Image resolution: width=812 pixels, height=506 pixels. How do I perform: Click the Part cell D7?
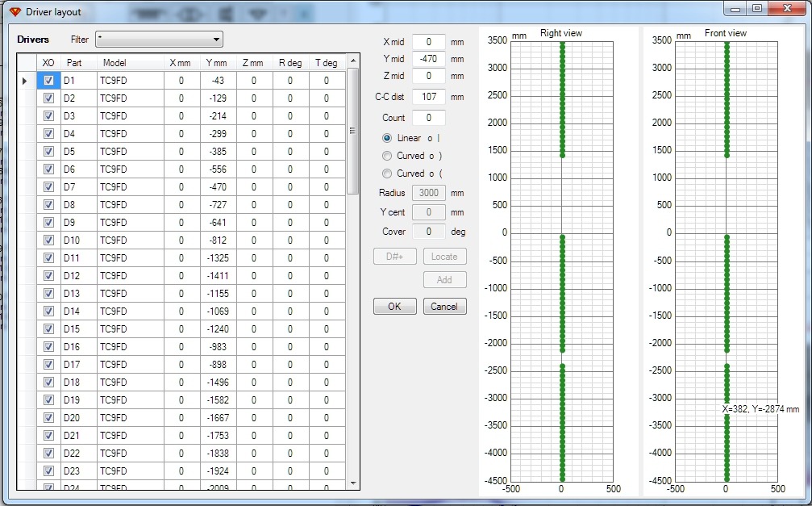click(79, 186)
